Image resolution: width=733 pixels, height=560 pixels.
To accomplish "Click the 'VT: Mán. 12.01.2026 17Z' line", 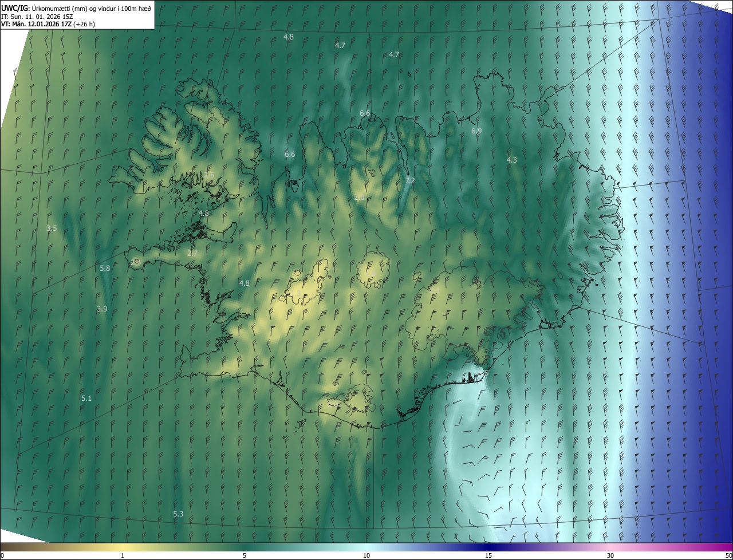I will click(x=48, y=24).
